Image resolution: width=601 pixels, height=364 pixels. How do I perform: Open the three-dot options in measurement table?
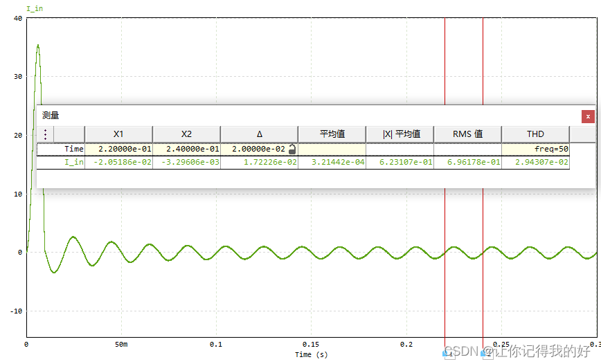click(x=45, y=134)
